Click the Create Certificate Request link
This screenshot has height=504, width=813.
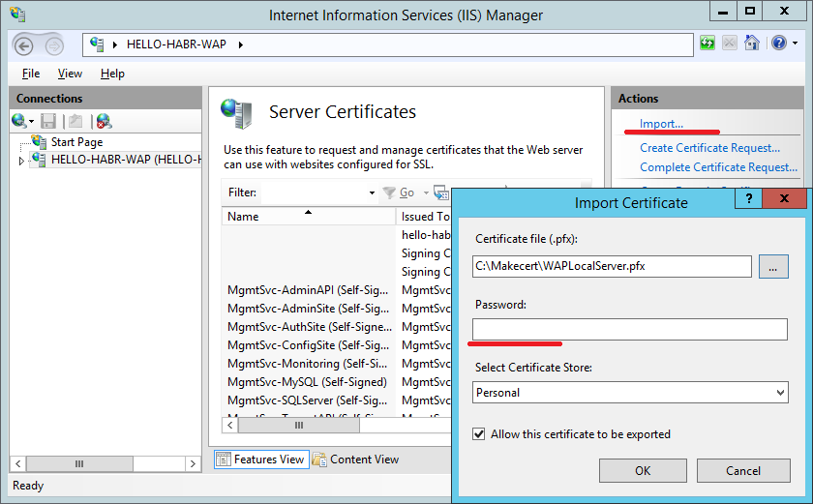pyautogui.click(x=709, y=148)
